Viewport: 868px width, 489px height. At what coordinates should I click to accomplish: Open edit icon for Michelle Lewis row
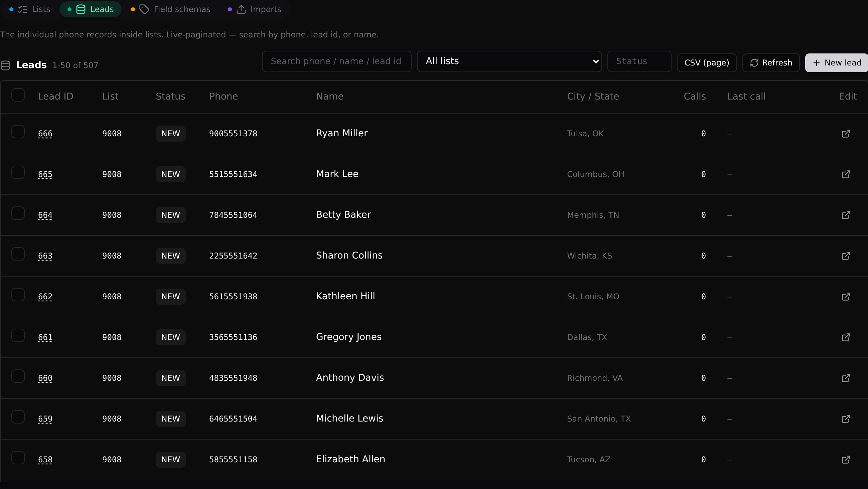[x=845, y=419]
